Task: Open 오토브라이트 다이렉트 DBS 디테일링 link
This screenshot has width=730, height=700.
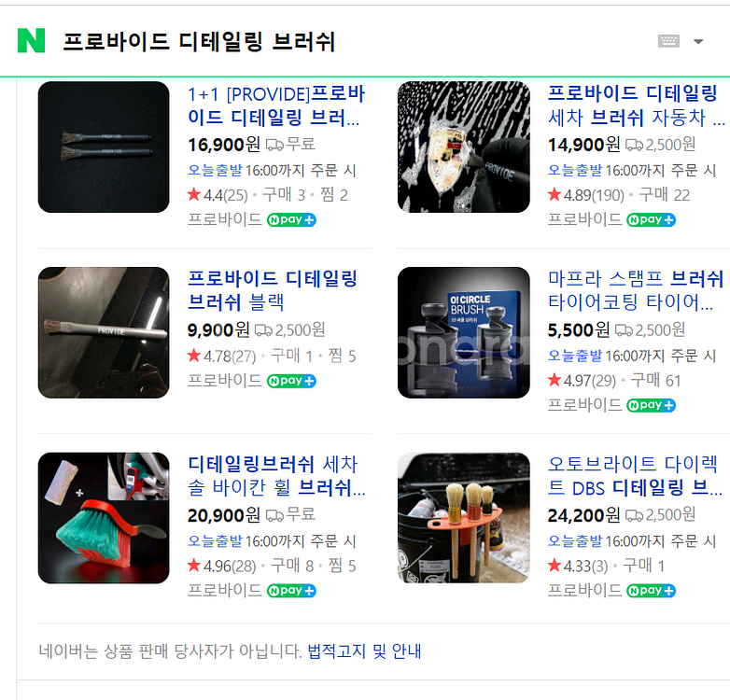Action: click(635, 476)
